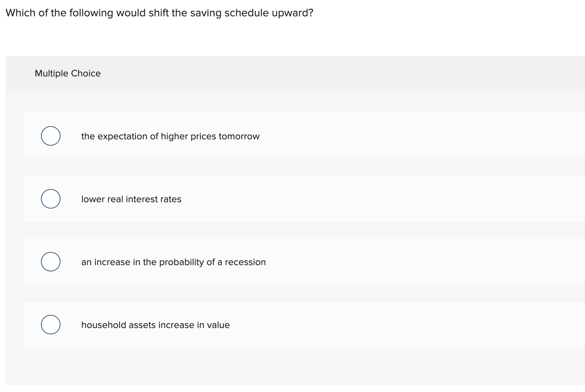585x392 pixels.
Task: Choose answer 'an increase in the probability of a recession'
Action: (x=174, y=262)
